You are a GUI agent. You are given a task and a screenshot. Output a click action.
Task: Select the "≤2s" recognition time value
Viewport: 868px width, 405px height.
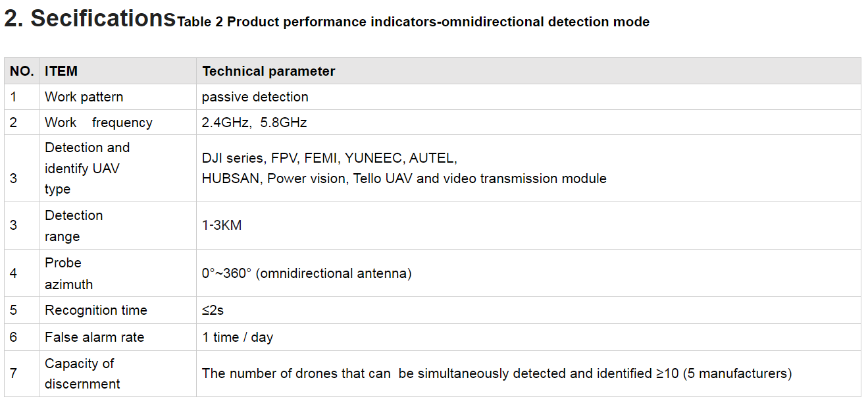click(213, 310)
